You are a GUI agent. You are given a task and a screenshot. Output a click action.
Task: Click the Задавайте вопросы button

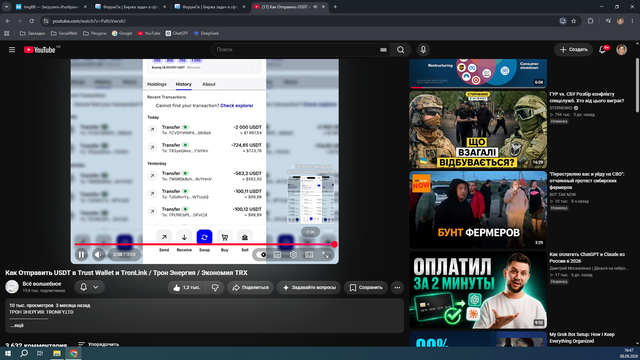(309, 287)
